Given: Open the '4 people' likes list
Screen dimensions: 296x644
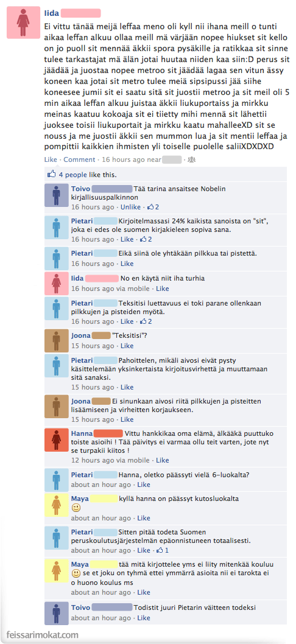Looking at the screenshot, I should coord(72,175).
